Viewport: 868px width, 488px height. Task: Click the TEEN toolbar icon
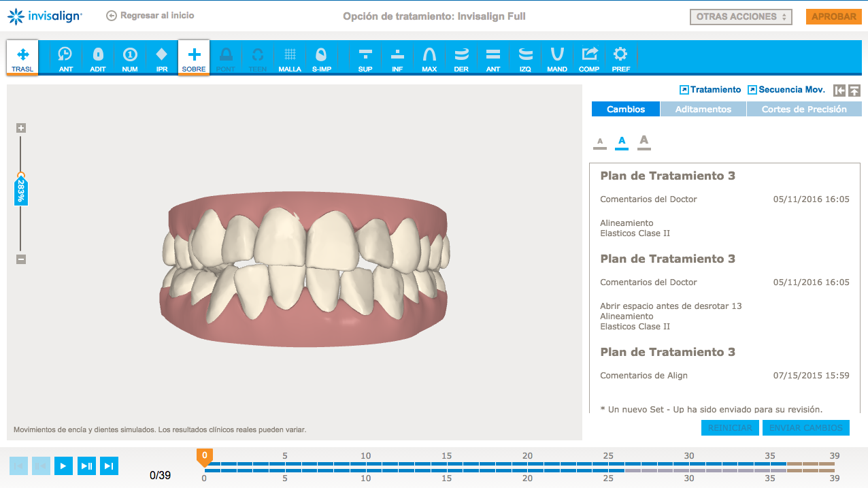[x=258, y=58]
